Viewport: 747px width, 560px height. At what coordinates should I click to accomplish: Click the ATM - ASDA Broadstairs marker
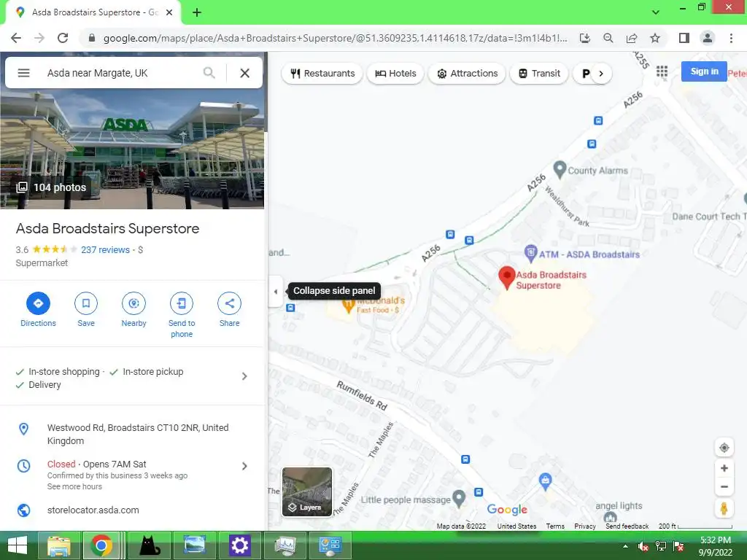click(531, 253)
